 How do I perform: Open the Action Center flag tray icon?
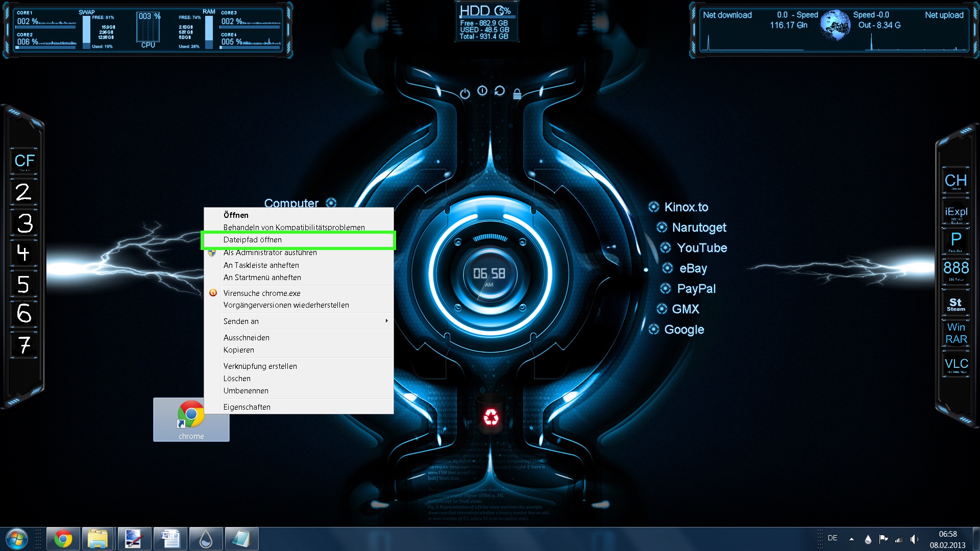click(883, 539)
